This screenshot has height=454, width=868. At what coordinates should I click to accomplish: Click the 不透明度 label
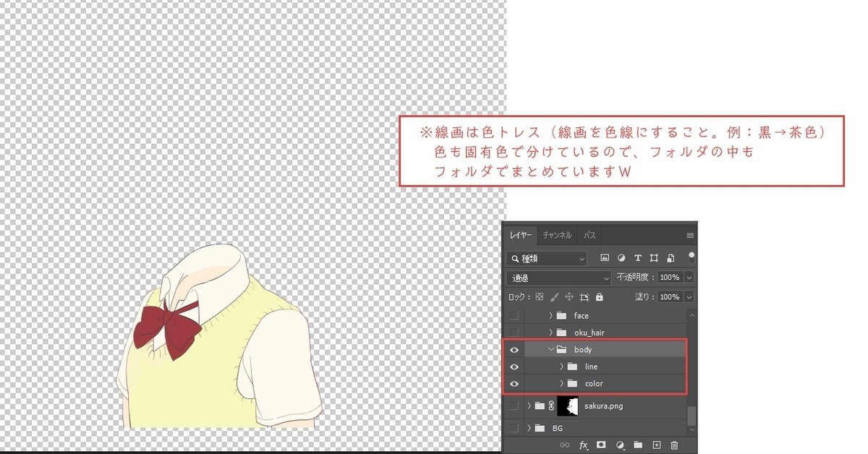634,278
